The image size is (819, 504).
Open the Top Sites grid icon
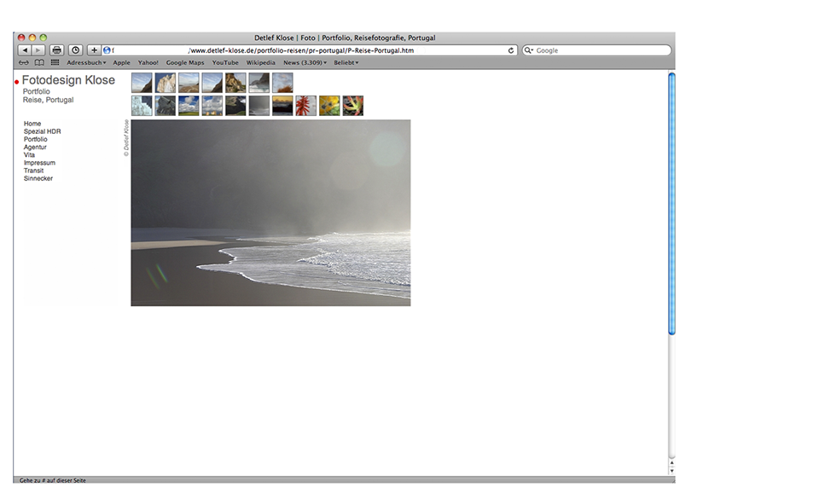pyautogui.click(x=55, y=62)
